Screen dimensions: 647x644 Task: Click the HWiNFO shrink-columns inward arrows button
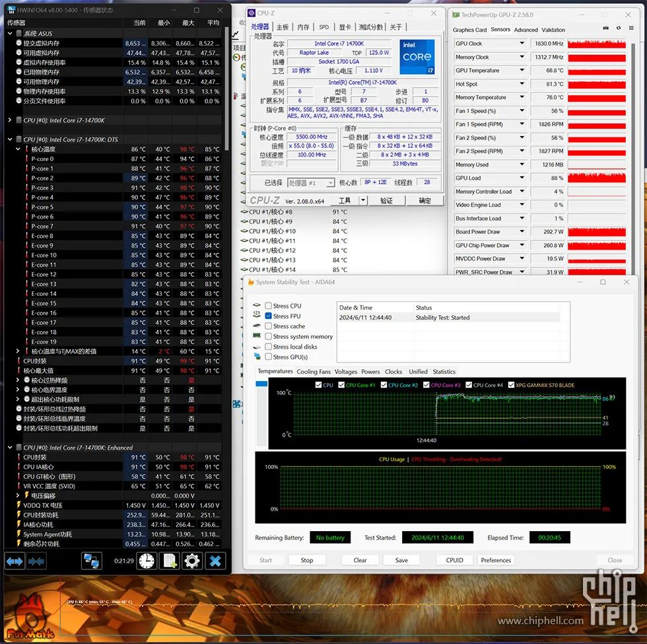click(36, 561)
